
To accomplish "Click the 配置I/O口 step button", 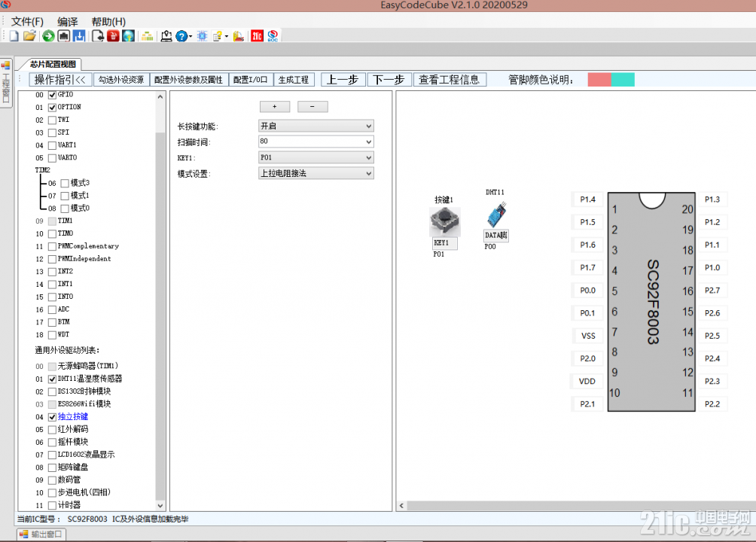I will pyautogui.click(x=251, y=80).
